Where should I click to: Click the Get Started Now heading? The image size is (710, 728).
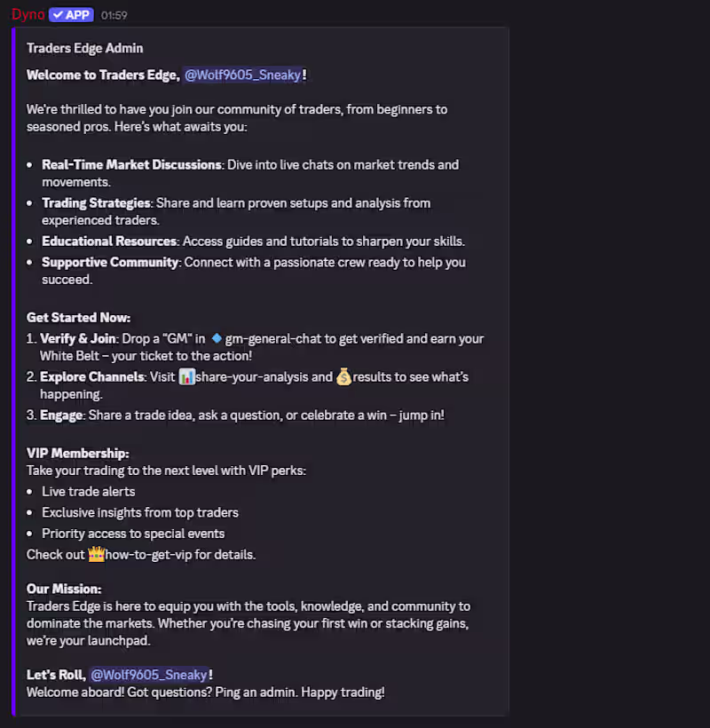78,317
